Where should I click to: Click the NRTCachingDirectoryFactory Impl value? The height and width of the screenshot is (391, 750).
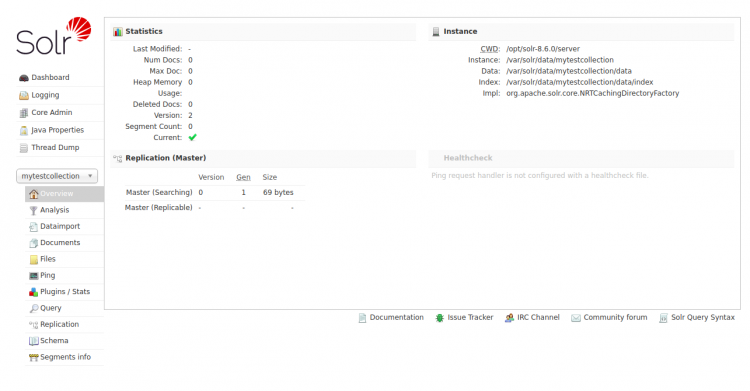point(593,93)
